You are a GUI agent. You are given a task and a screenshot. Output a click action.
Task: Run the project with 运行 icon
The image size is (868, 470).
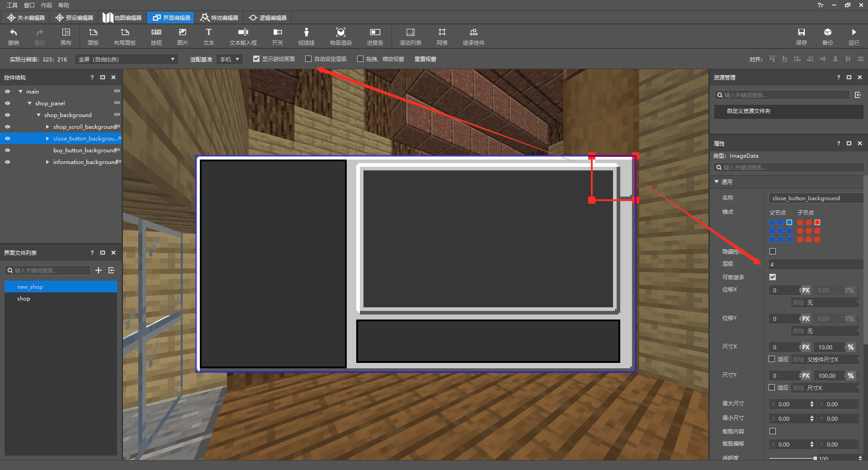854,37
